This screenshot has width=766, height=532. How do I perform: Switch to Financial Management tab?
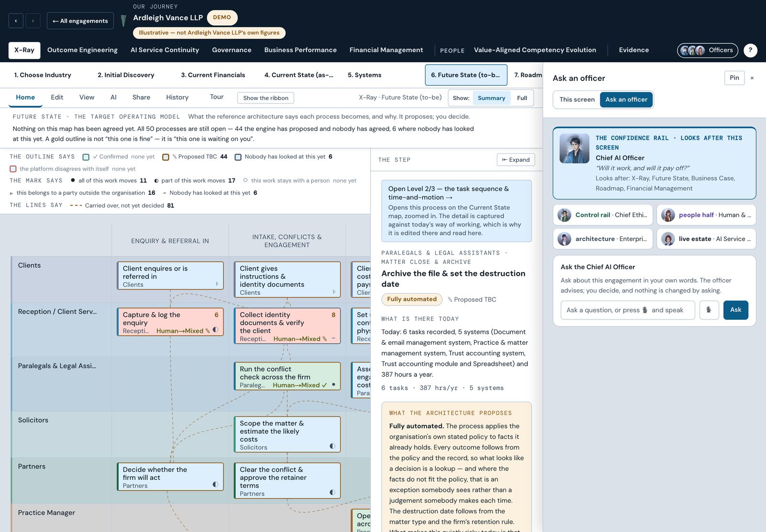386,50
